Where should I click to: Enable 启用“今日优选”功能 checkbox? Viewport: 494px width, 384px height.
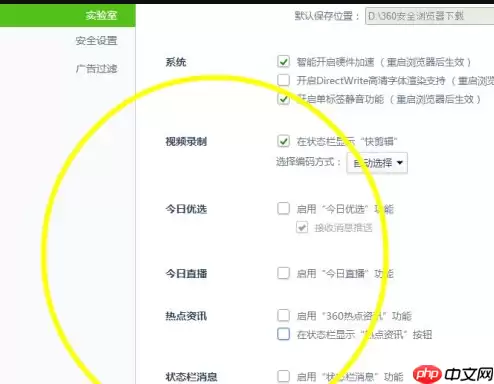tap(283, 209)
